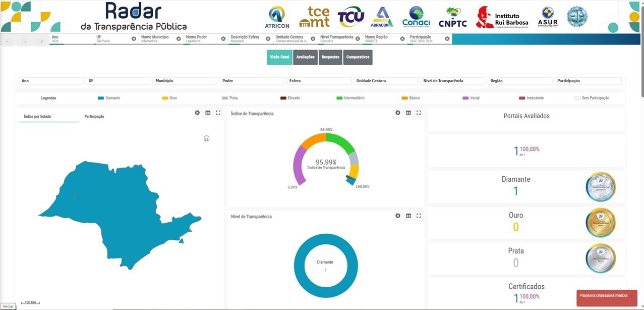The height and width of the screenshot is (310, 644).
Task: Select the Participação map tab
Action: [x=94, y=117]
